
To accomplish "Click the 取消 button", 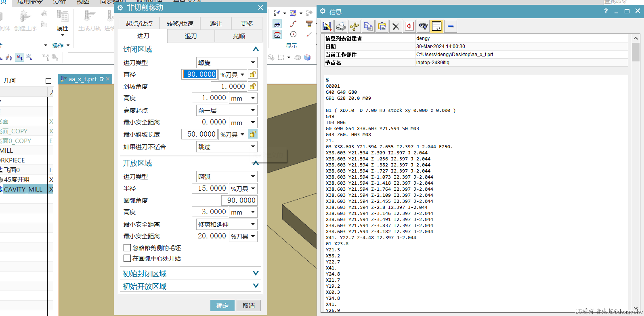I will [249, 305].
